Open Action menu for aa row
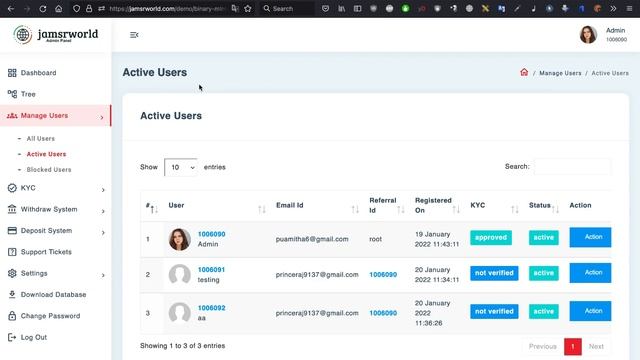The height and width of the screenshot is (360, 640). coord(590,311)
